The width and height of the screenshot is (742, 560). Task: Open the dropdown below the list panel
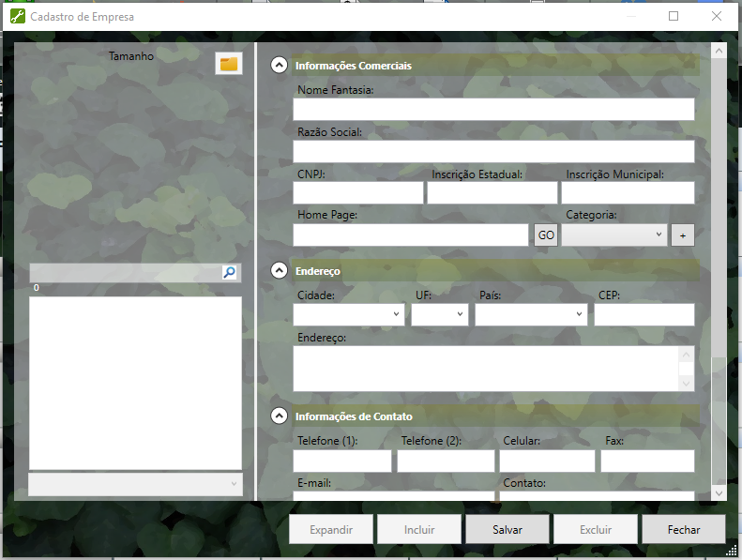point(135,483)
